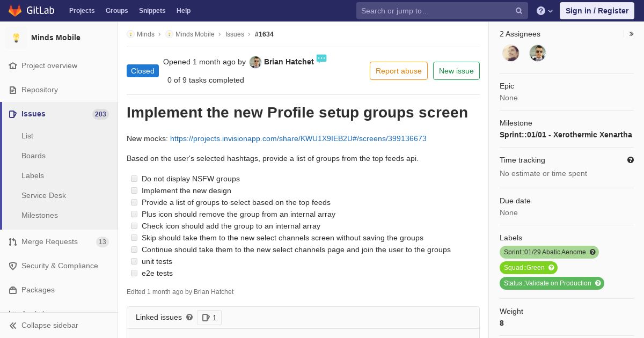Viewport: 644px width, 338px height.
Task: Click the search magnifier icon
Action: pos(519,11)
